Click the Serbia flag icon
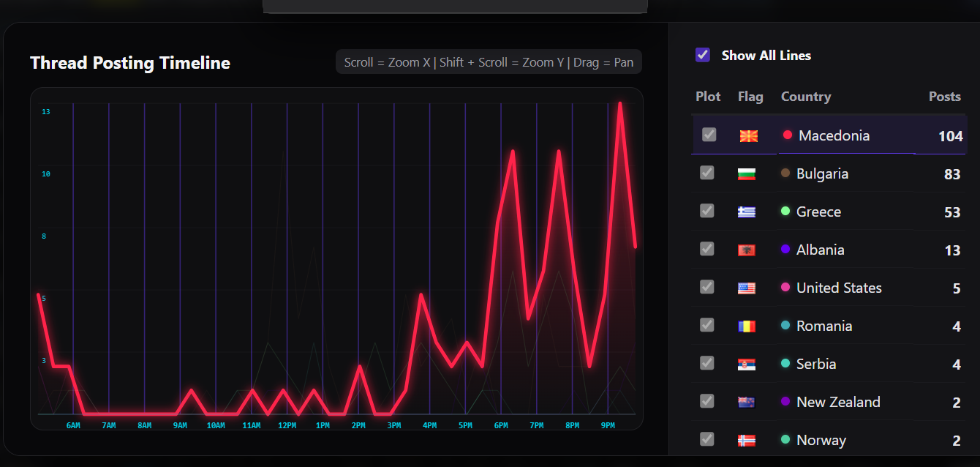The image size is (980, 467). 747,365
